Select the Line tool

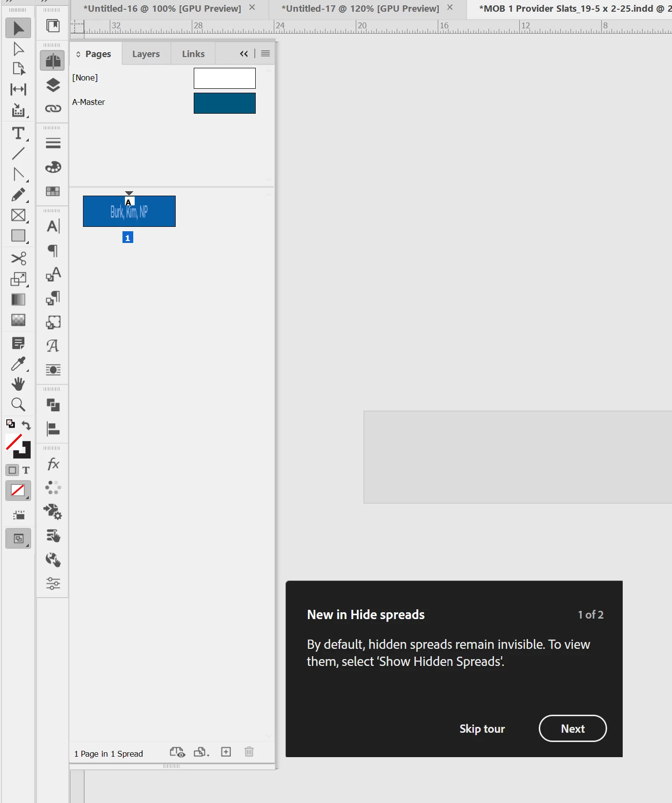point(18,154)
